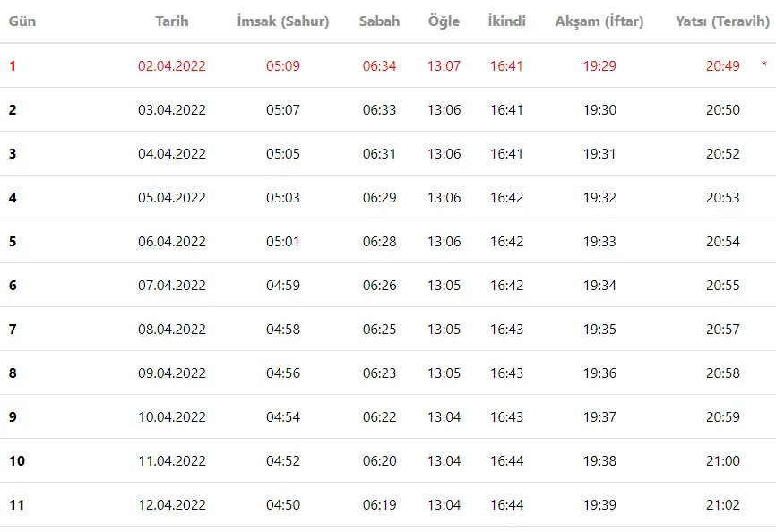Select the highlighted date 02.04.2022
776x532 pixels.
pos(172,65)
